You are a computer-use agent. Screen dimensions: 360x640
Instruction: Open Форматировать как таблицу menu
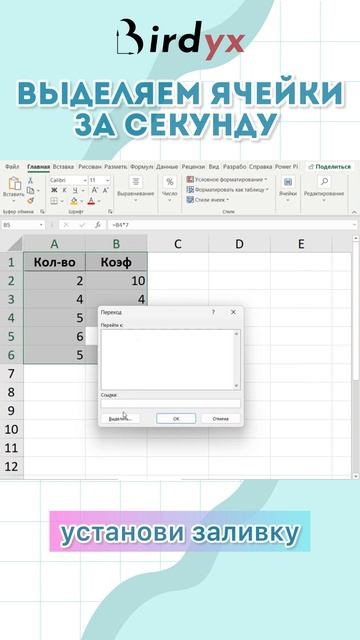tap(227, 189)
